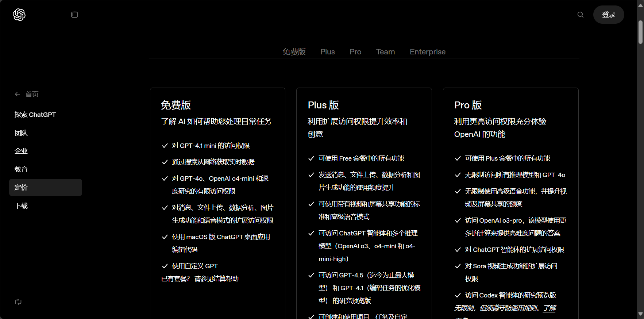Click checkmark beside 使用 macOS 版 ChatGPT
The width and height of the screenshot is (644, 319).
[x=165, y=237]
